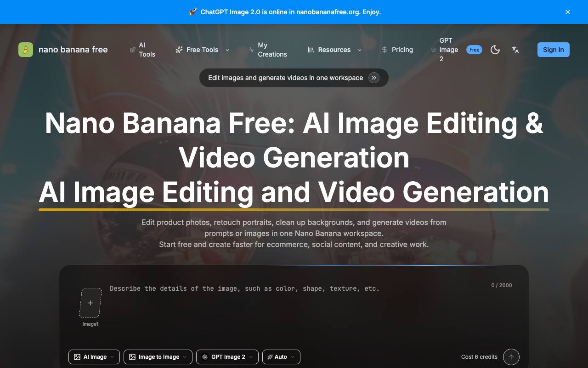The width and height of the screenshot is (588, 368).
Task: Go to My Creations
Action: pyautogui.click(x=268, y=50)
